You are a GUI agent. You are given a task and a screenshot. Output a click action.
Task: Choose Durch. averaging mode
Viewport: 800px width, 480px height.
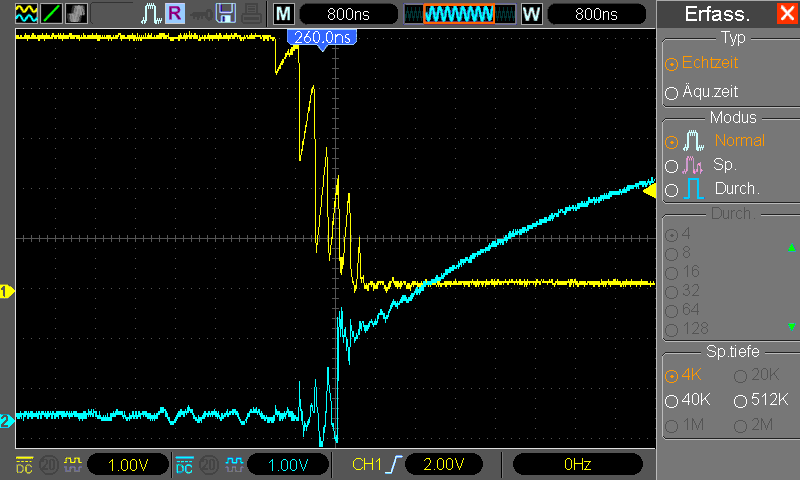(712, 189)
